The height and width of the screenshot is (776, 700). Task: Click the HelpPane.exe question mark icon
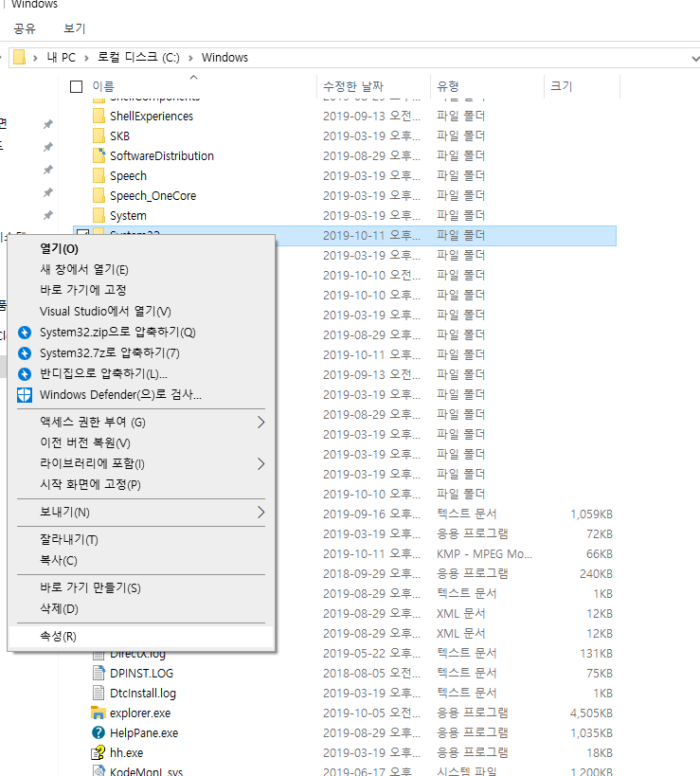coord(99,732)
